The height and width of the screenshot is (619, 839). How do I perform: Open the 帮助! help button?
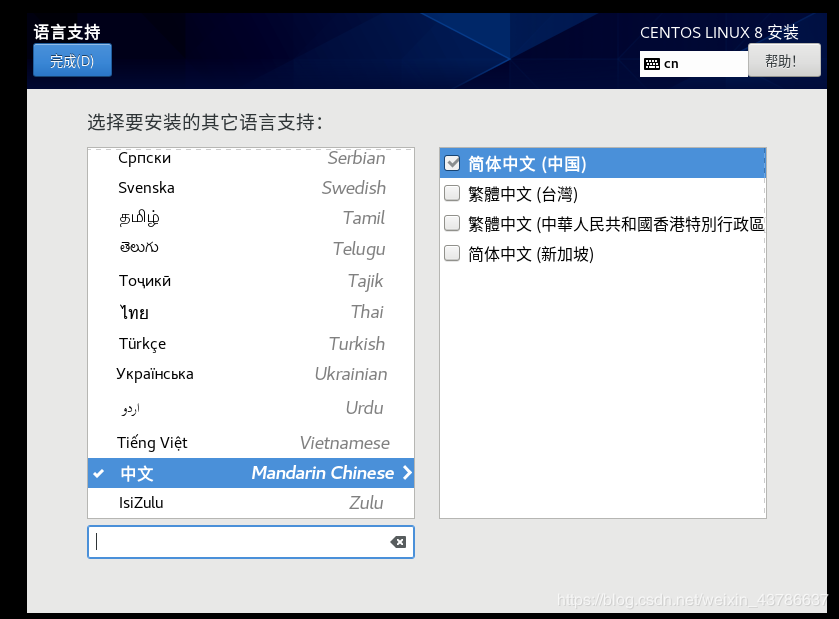784,60
